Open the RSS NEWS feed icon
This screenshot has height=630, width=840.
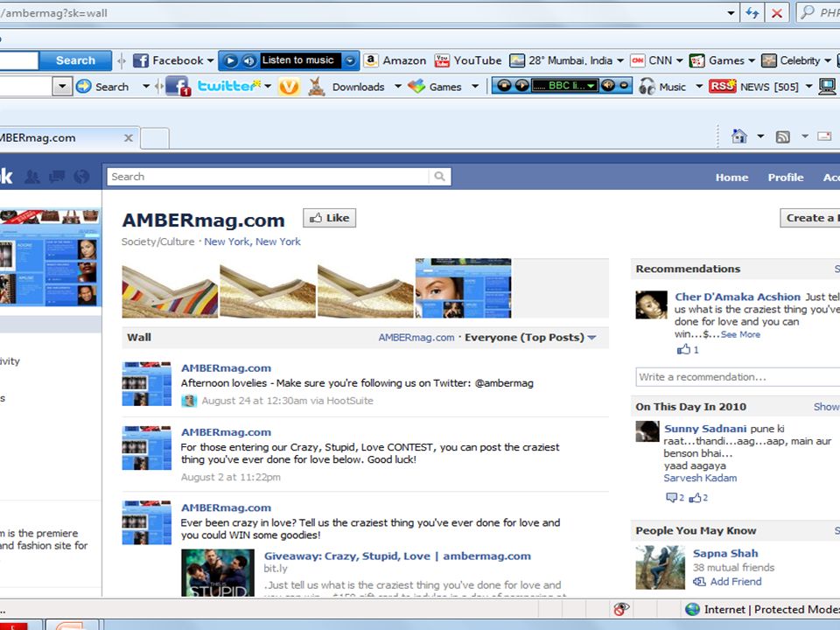(x=722, y=86)
